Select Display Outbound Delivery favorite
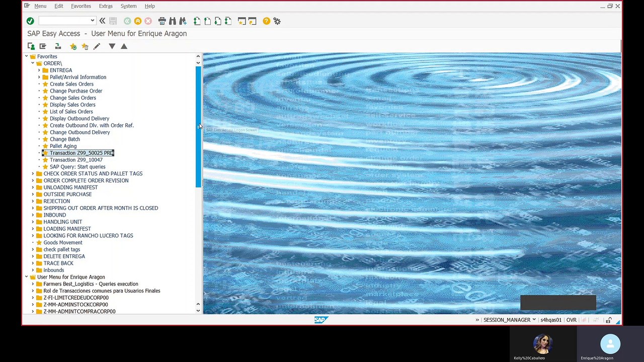 pyautogui.click(x=79, y=119)
